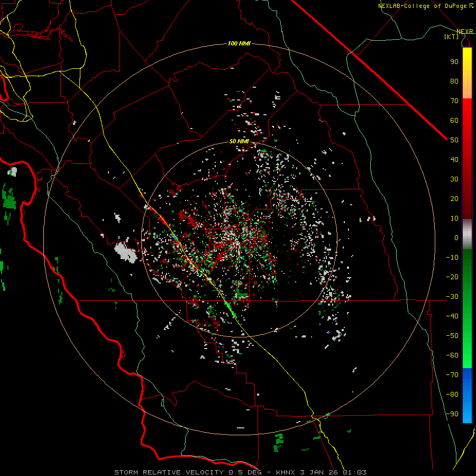Click the -50 value on the velocity scale
Image resolution: width=476 pixels, height=476 pixels.
pos(452,336)
